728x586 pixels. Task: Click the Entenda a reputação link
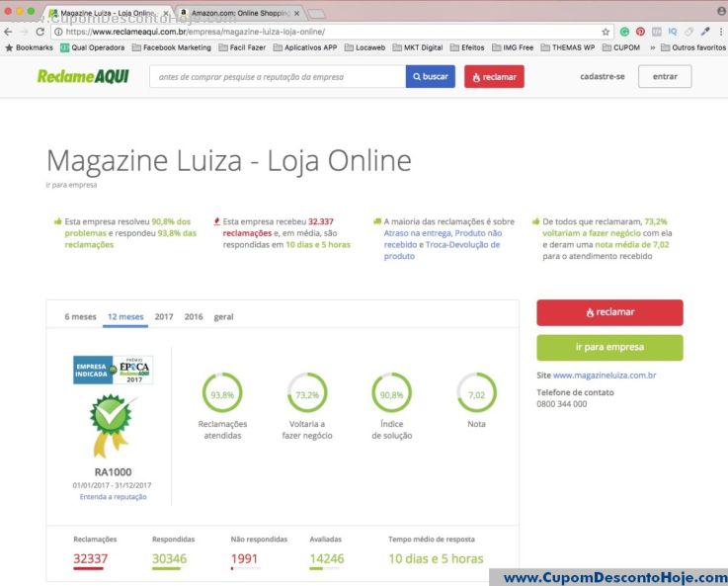click(114, 497)
